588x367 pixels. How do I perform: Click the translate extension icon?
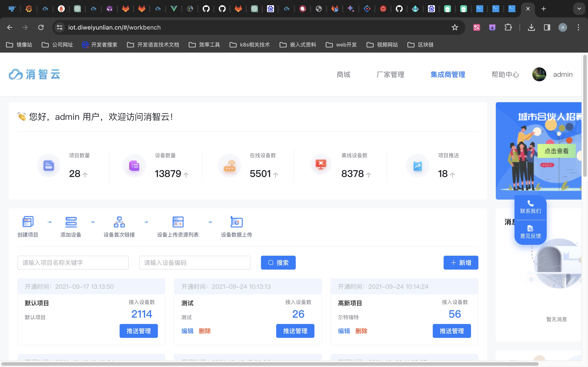(477, 27)
